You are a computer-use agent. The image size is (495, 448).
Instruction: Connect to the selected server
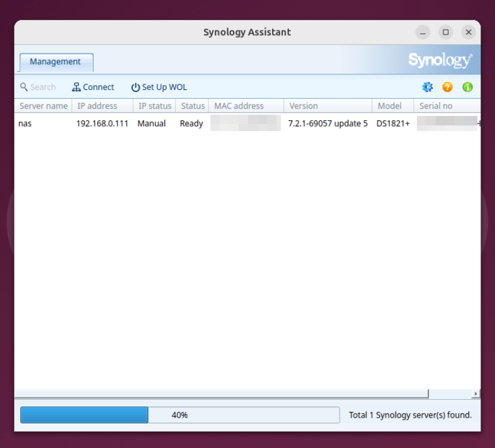tap(93, 87)
